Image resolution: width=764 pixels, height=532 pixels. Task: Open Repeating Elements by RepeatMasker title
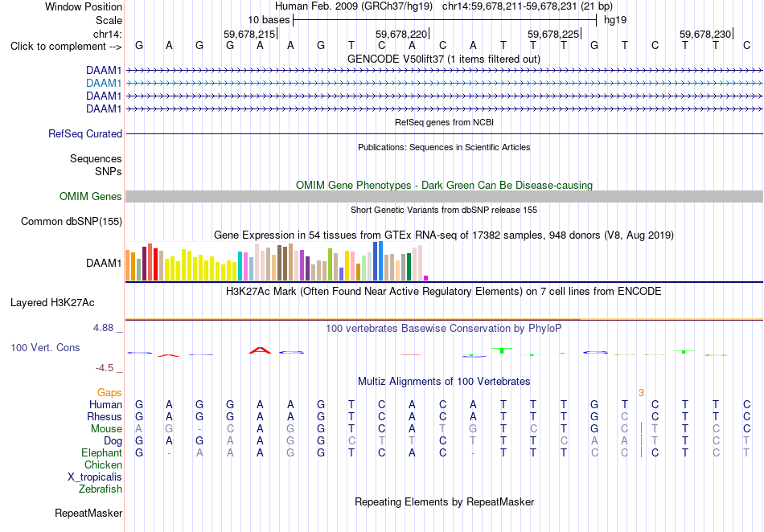pyautogui.click(x=444, y=501)
